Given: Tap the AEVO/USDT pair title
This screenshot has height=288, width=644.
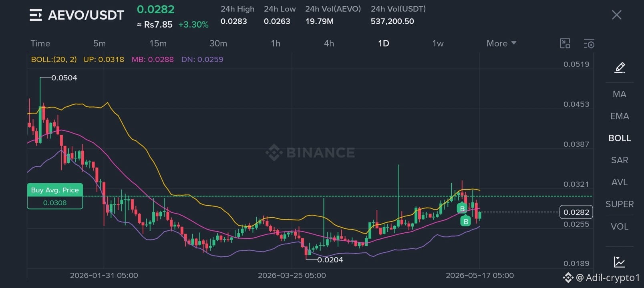Looking at the screenshot, I should pos(86,15).
